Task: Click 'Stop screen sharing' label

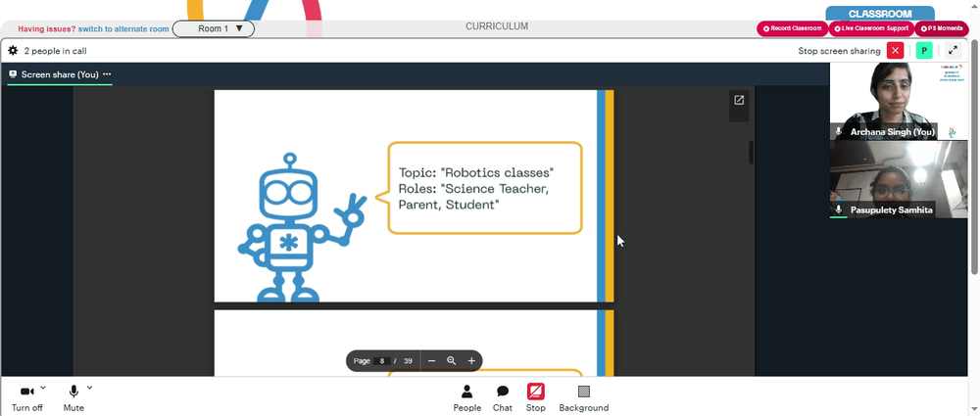Action: 839,51
